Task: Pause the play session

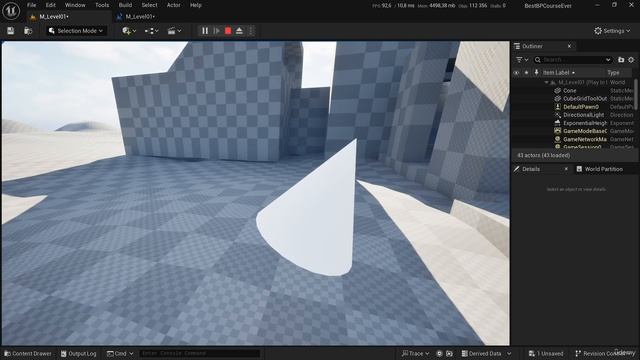Action: [x=205, y=31]
